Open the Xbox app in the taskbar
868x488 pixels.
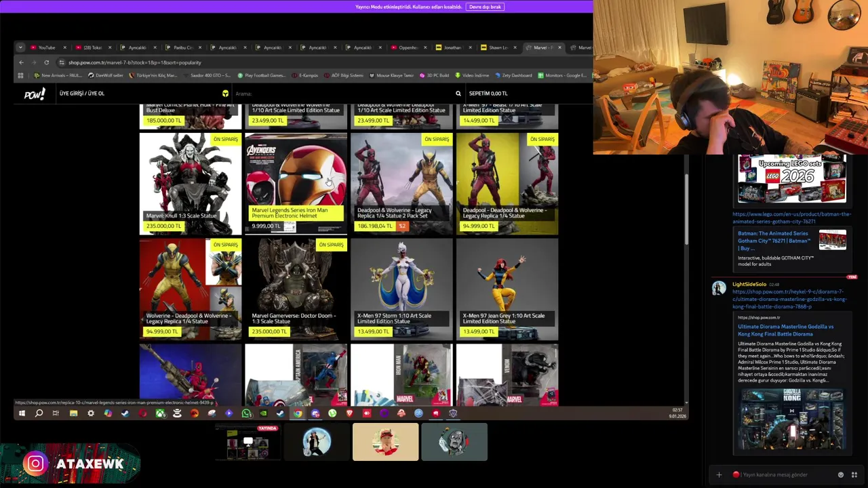[160, 413]
